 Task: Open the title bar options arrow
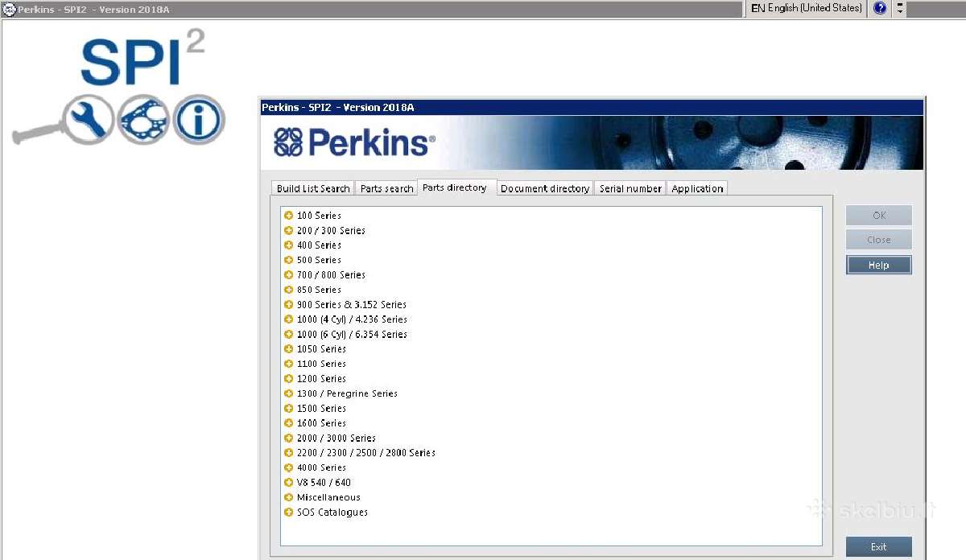900,8
